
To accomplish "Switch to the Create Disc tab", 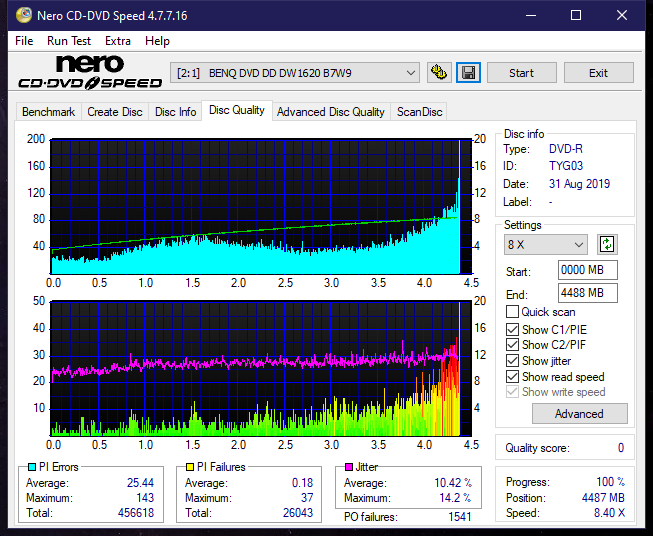I will (115, 112).
